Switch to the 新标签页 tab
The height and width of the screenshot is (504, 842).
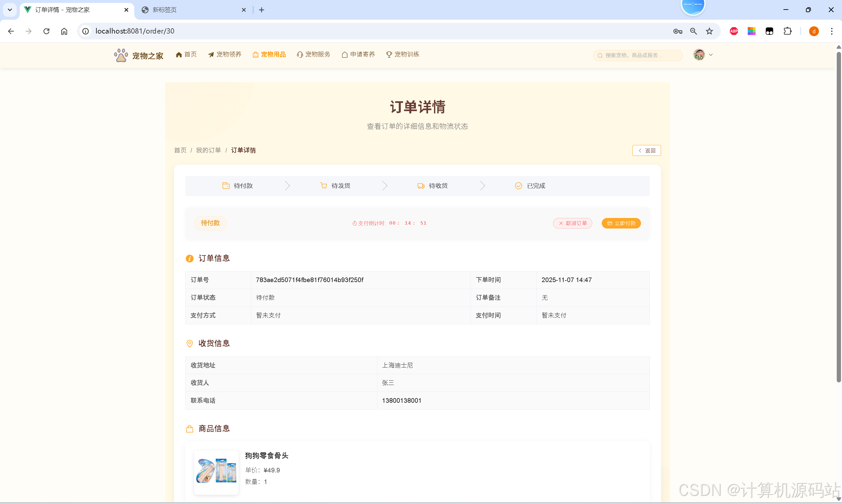pyautogui.click(x=194, y=10)
